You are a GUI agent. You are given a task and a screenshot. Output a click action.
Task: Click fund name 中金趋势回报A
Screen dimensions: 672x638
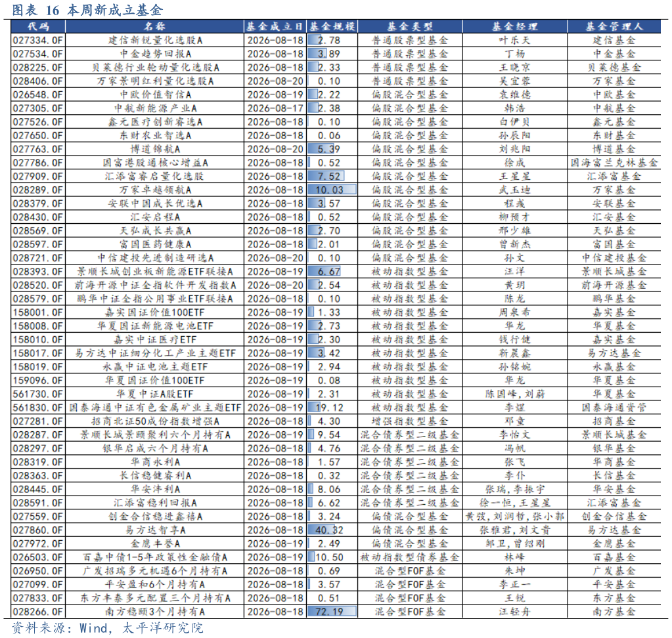155,54
